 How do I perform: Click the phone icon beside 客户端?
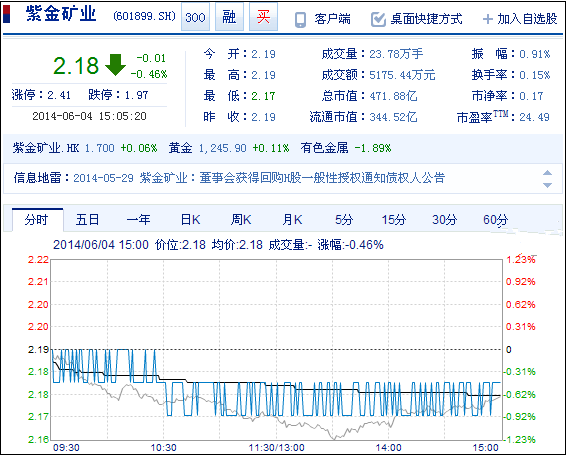pos(300,20)
